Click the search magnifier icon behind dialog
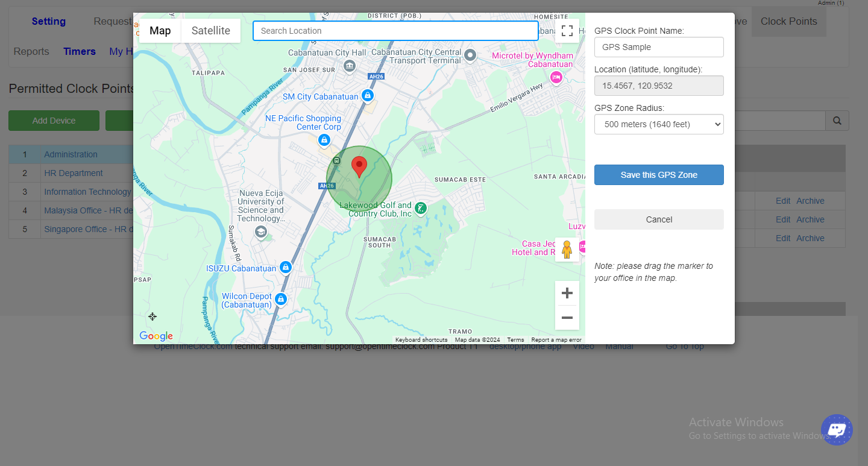The image size is (868, 466). tap(837, 121)
